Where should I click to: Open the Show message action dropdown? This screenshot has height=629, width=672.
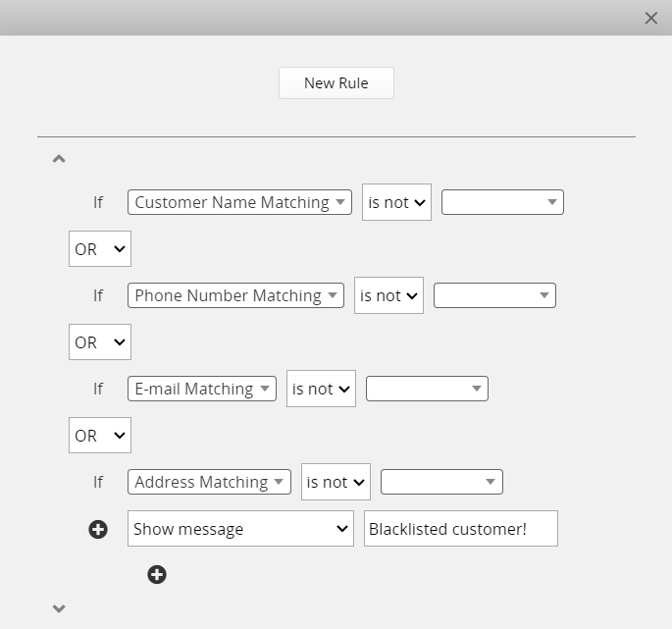pyautogui.click(x=240, y=529)
